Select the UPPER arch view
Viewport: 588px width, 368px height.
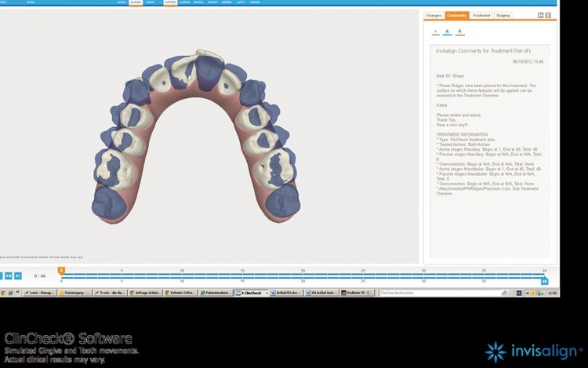[x=170, y=2]
